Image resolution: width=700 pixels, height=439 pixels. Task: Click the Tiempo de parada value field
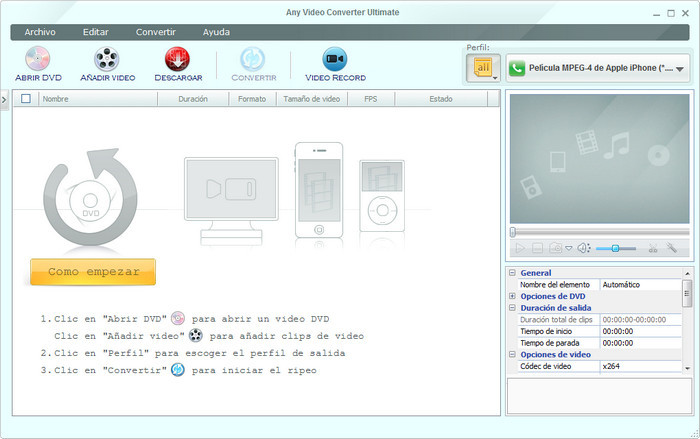pyautogui.click(x=641, y=343)
